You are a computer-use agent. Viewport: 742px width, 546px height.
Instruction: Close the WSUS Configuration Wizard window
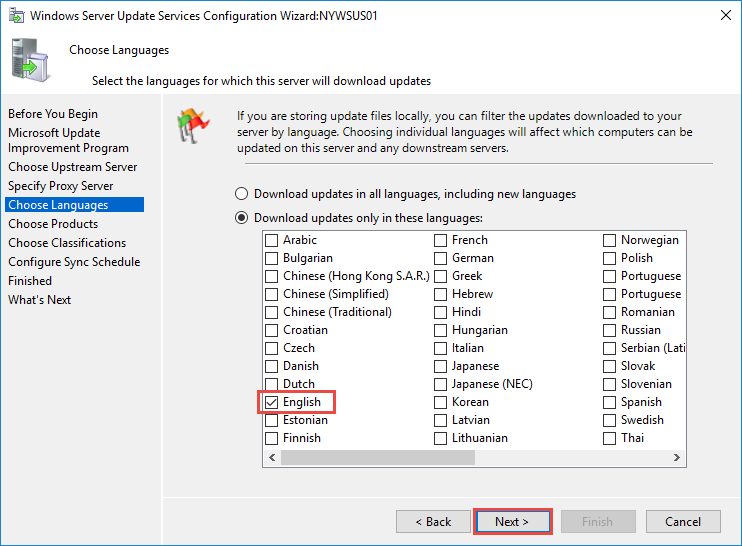pos(725,15)
